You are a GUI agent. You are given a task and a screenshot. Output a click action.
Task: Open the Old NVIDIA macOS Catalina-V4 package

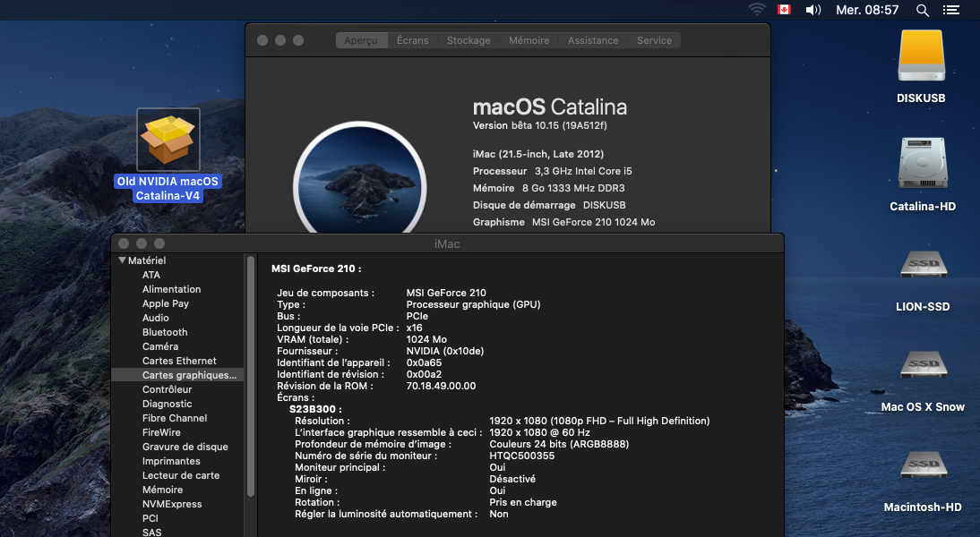(168, 140)
